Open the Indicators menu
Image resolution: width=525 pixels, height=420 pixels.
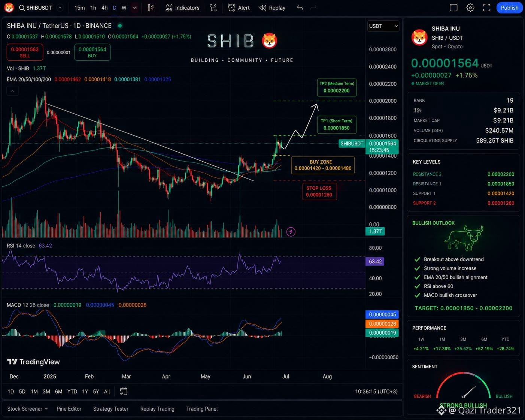coord(182,8)
